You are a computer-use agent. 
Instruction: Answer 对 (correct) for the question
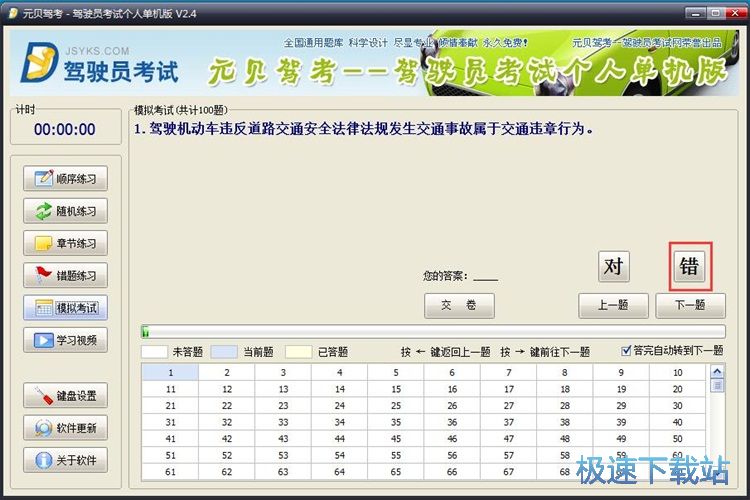click(614, 266)
